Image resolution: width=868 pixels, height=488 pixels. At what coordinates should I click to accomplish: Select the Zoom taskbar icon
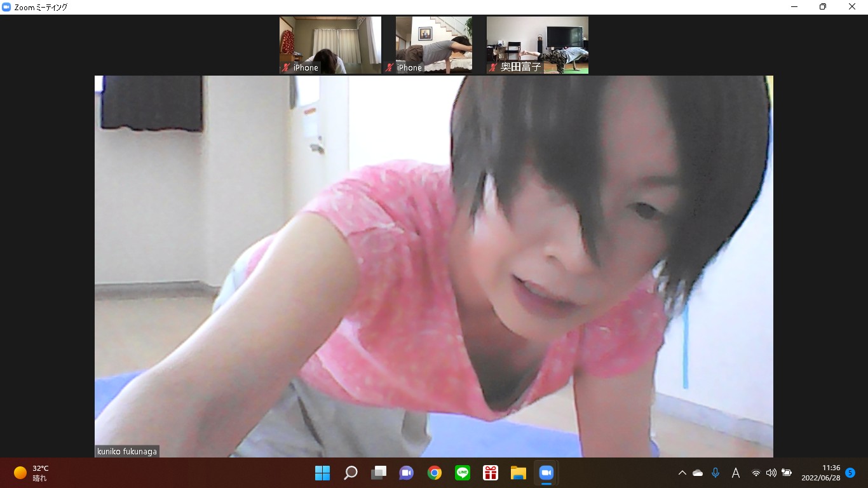pyautogui.click(x=546, y=473)
